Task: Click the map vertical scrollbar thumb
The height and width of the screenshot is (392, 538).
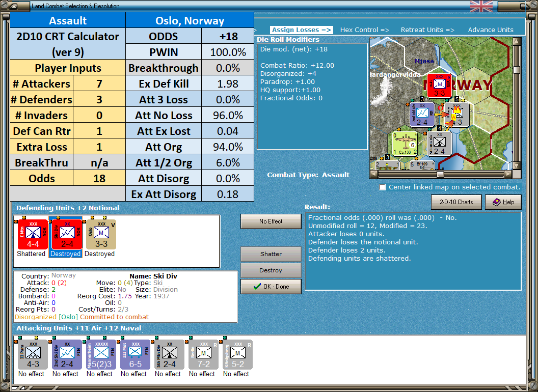Action: click(517, 70)
